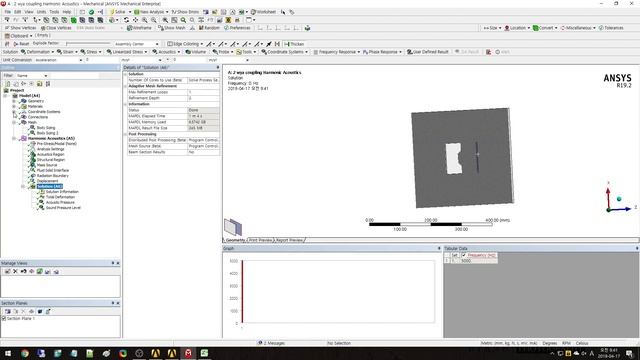Click the Rotate view icon
Screen dimensions: 640x360
tap(127, 20)
